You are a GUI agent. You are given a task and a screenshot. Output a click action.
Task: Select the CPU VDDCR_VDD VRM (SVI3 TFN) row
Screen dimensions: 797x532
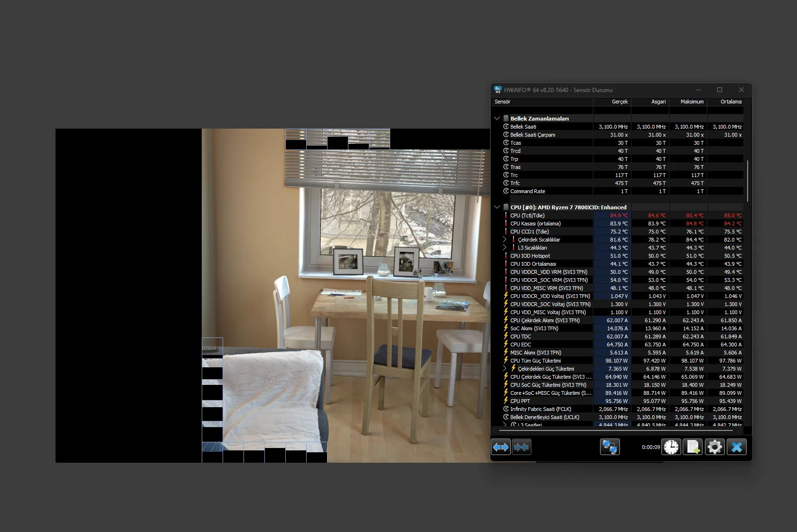pyautogui.click(x=618, y=272)
